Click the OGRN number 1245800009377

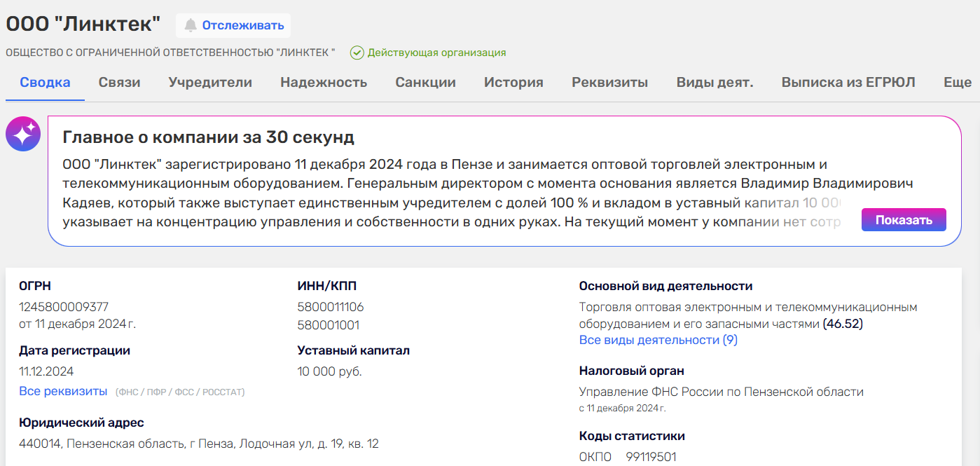point(64,307)
